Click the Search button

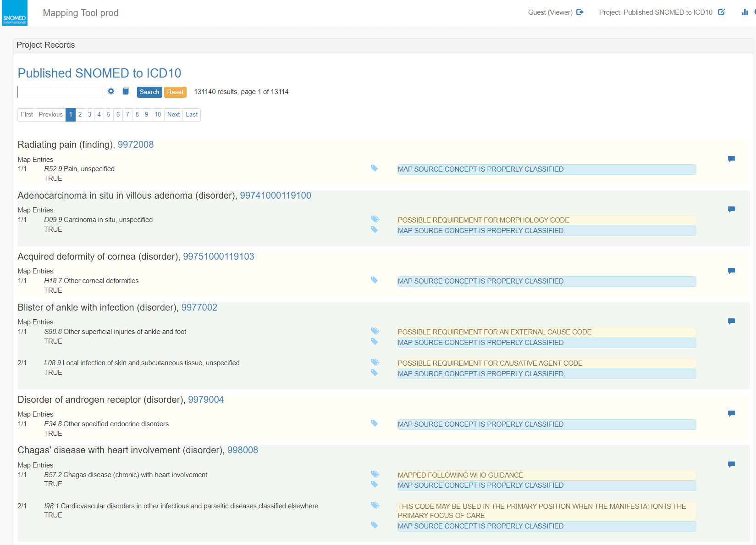[149, 92]
